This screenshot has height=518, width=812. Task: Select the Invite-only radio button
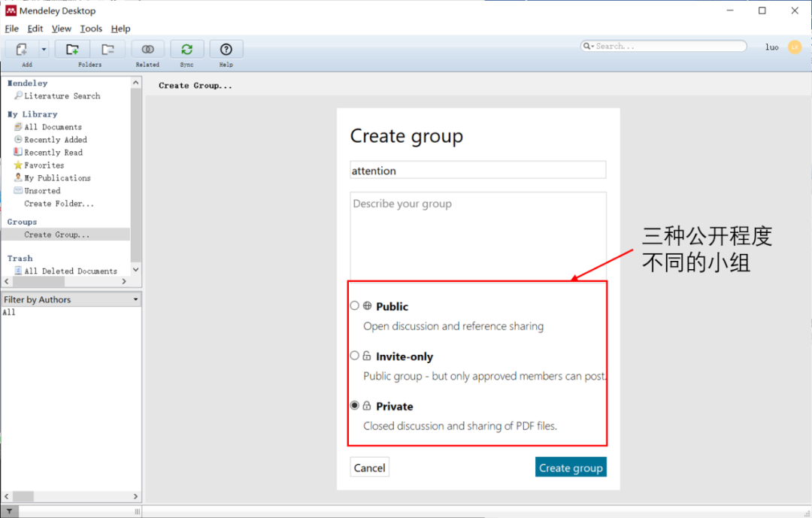(355, 356)
